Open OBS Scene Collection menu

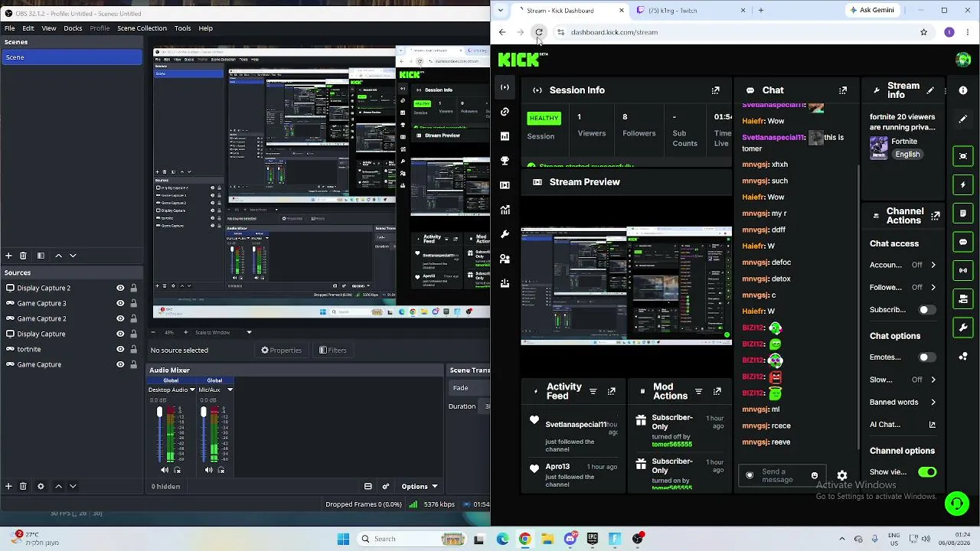point(142,28)
